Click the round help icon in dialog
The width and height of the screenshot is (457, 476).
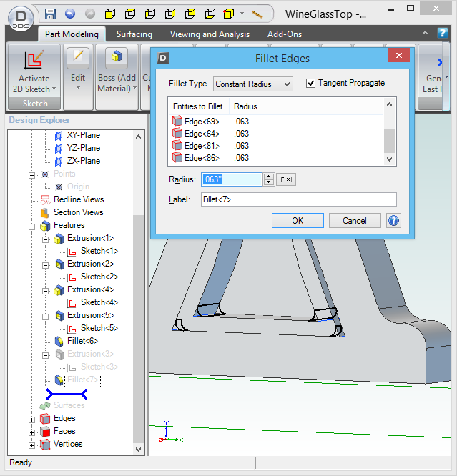(x=393, y=221)
